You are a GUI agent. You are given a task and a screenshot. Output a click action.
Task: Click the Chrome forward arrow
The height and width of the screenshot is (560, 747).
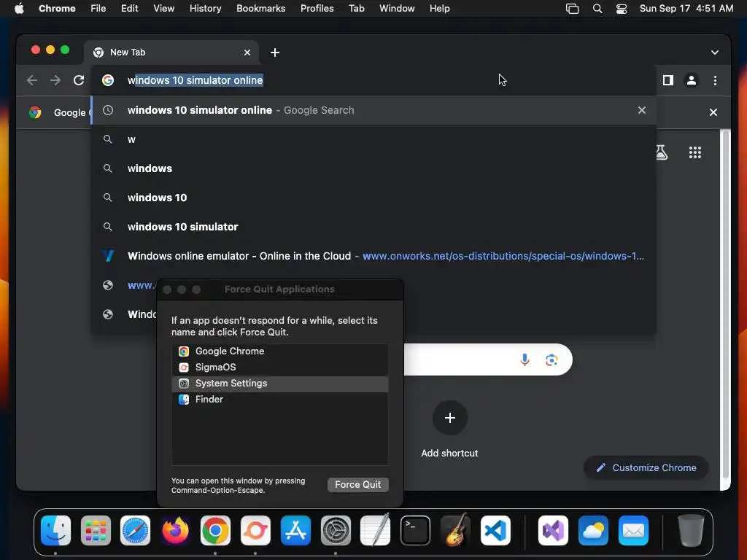55,80
